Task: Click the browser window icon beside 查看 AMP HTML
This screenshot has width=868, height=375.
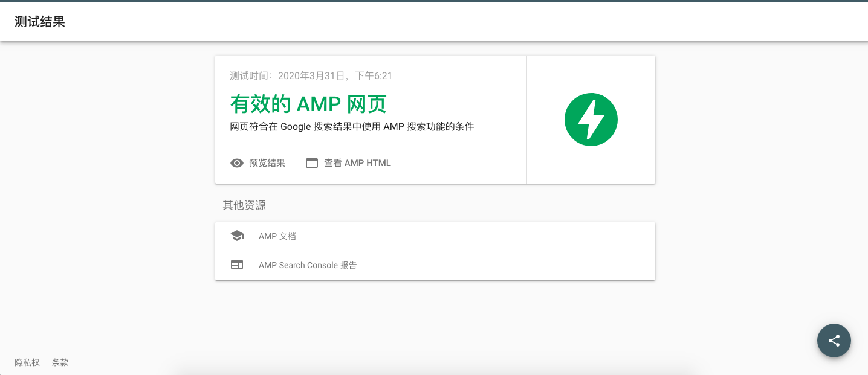Action: (x=312, y=163)
